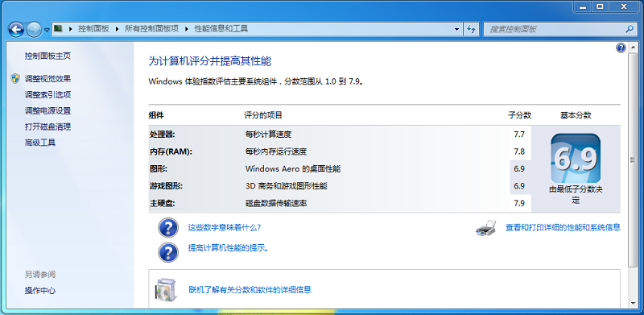
Task: Open the recent pages dropdown arrow
Action: 47,30
